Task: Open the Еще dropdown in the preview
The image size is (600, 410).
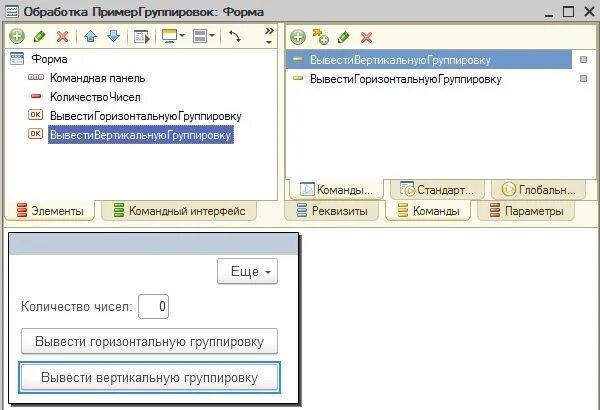Action: point(248,271)
